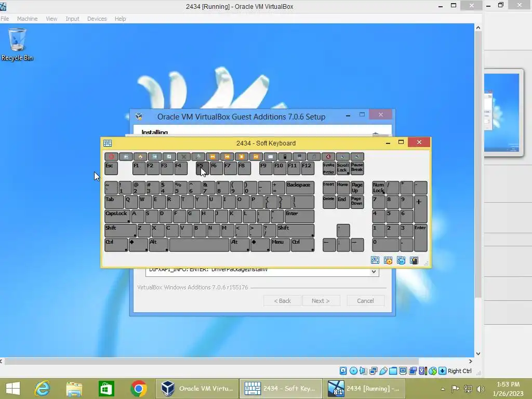The image size is (532, 399).
Task: Toggle the Ctrl key below the Z-row Shift
Action: click(x=116, y=245)
